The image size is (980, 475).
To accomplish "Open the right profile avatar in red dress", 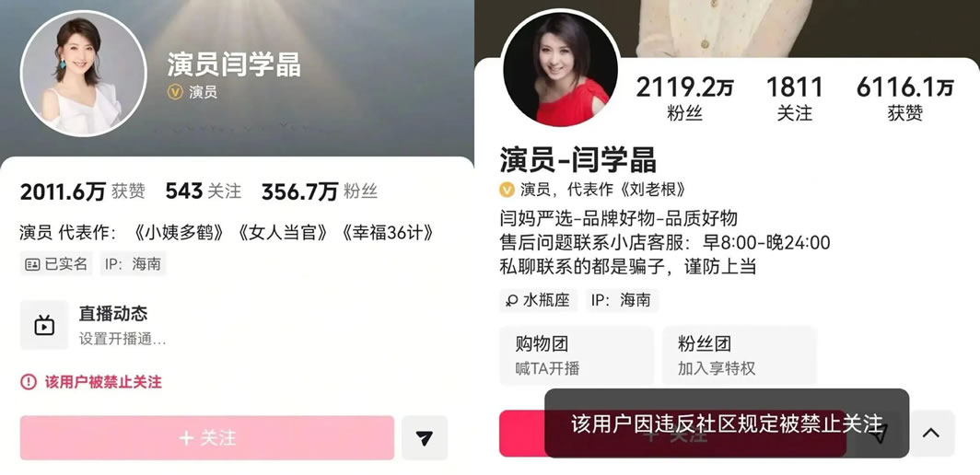I will tap(561, 70).
